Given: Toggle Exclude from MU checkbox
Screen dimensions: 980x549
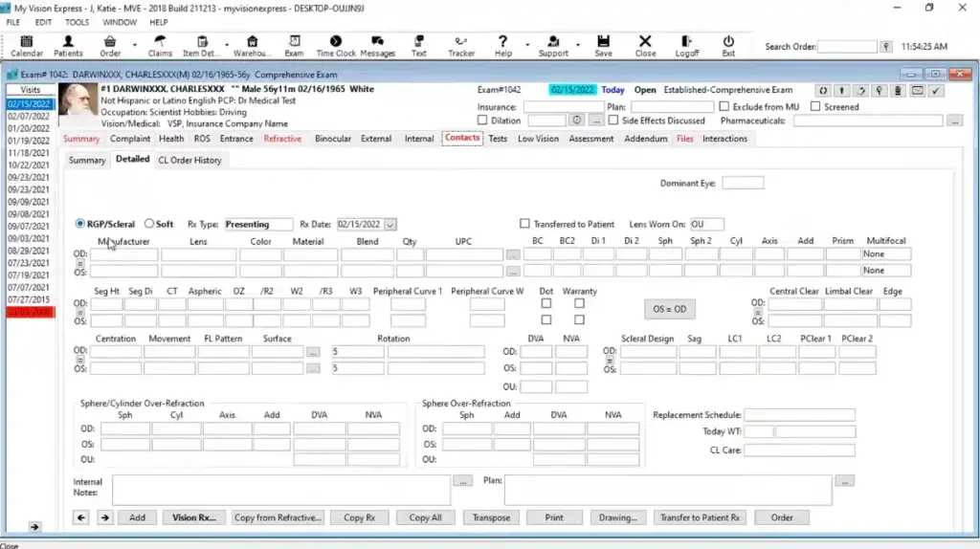Looking at the screenshot, I should pos(724,107).
